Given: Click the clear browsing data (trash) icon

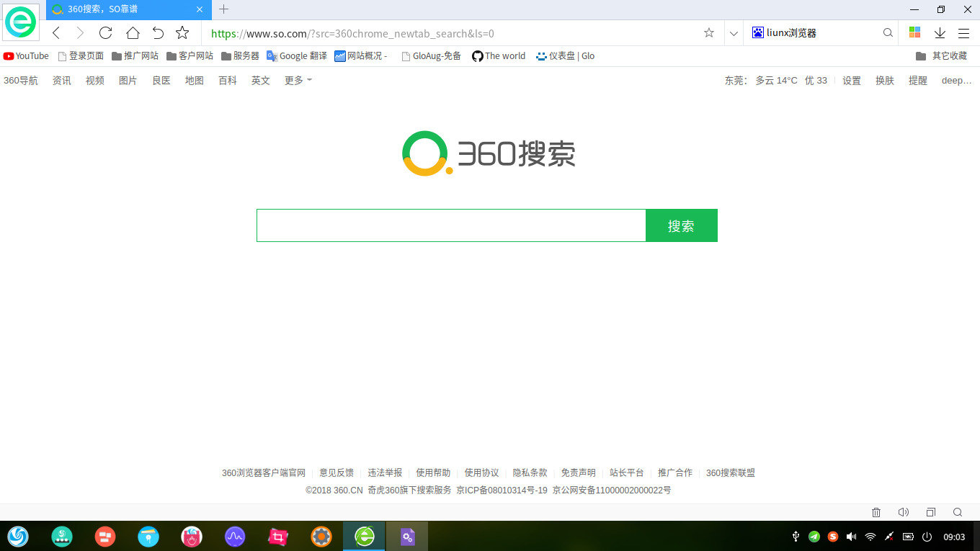Looking at the screenshot, I should 876,511.
